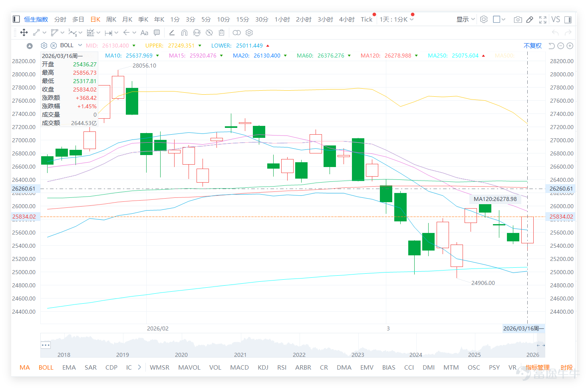
Task: Click the redo arrow
Action: click(x=568, y=33)
